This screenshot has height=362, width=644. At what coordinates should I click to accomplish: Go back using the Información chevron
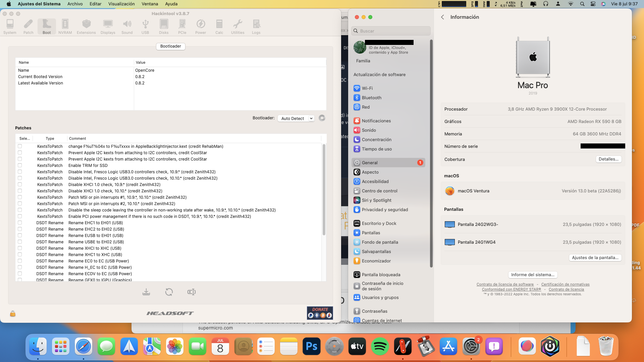(x=442, y=17)
